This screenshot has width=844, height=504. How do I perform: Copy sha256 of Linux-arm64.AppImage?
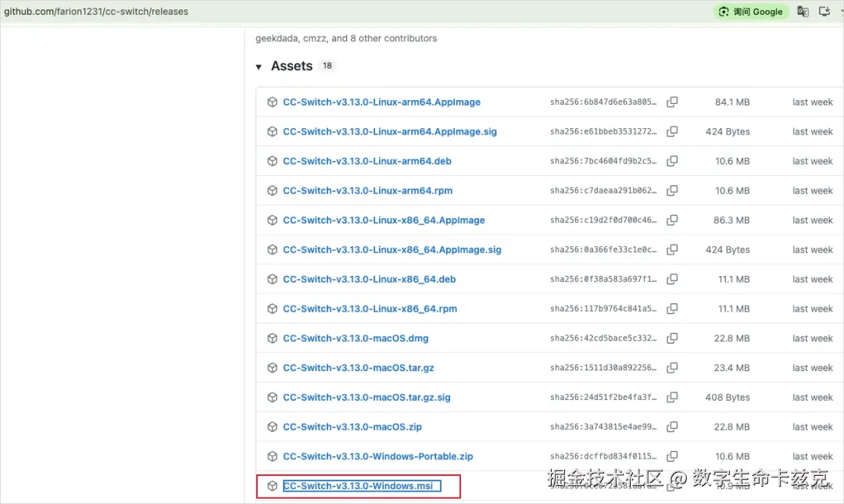coord(672,102)
